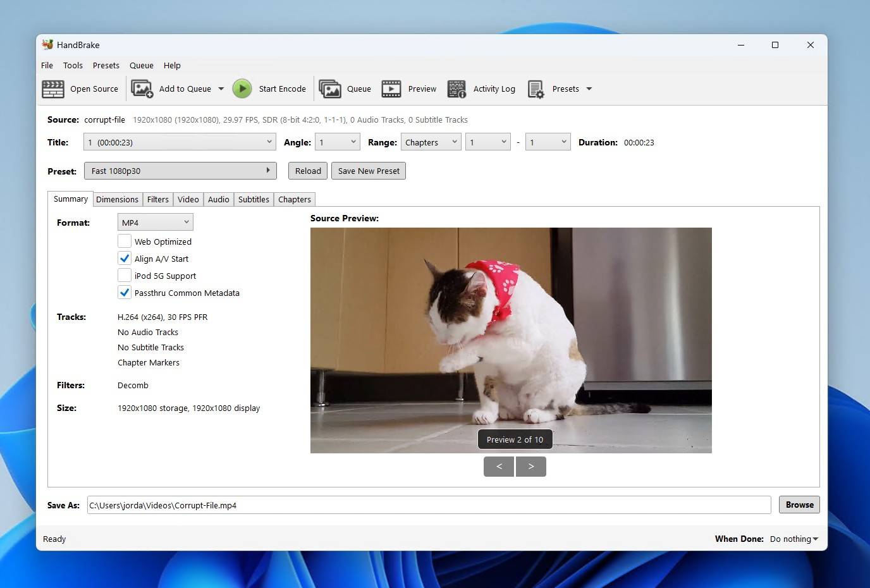870x588 pixels.
Task: Show the previous source preview image
Action: click(x=499, y=467)
